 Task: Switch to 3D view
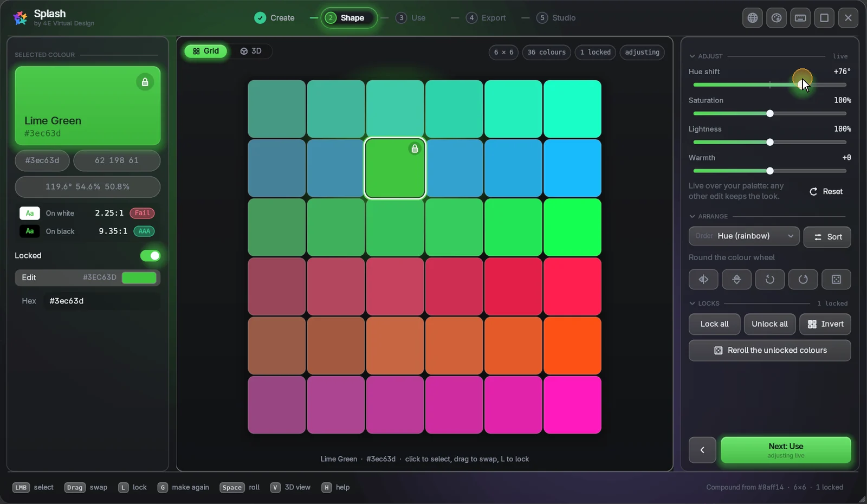[251, 51]
